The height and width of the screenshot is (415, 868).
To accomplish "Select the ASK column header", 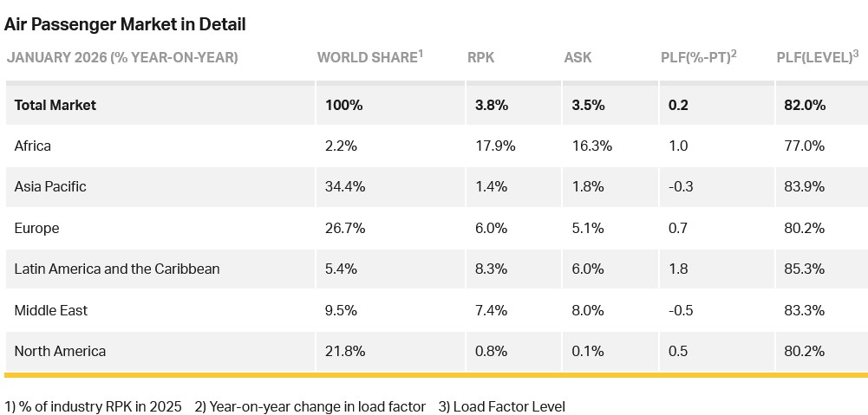I will [578, 58].
